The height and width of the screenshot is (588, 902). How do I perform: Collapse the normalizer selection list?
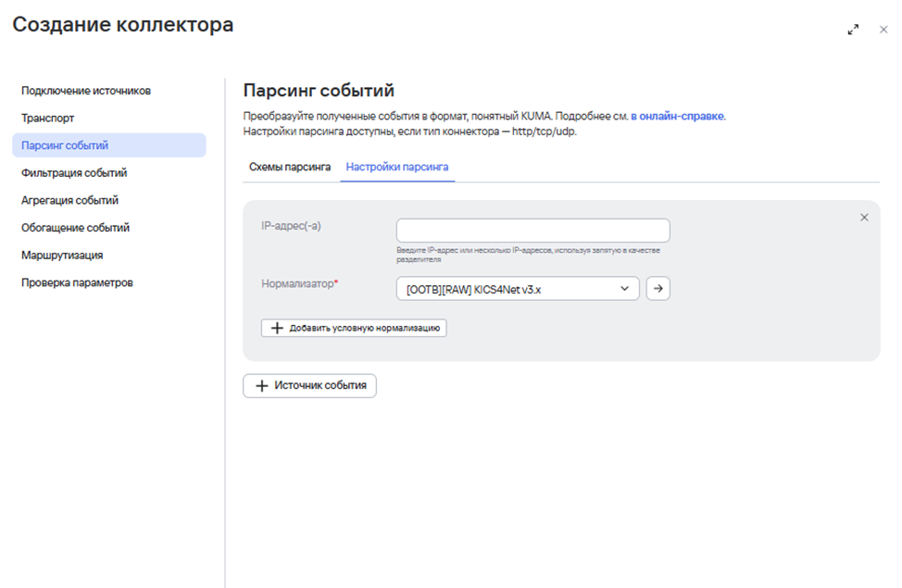626,288
